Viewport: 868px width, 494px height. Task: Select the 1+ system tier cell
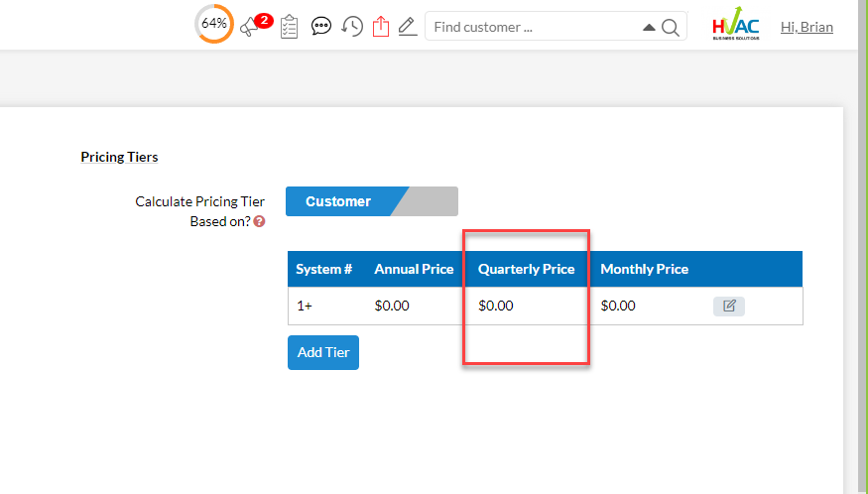click(x=305, y=306)
